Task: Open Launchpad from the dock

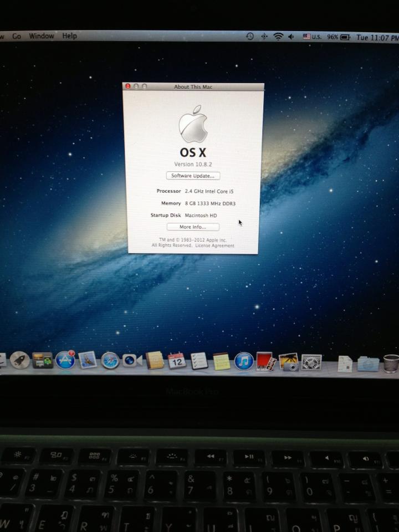Action: [20, 361]
